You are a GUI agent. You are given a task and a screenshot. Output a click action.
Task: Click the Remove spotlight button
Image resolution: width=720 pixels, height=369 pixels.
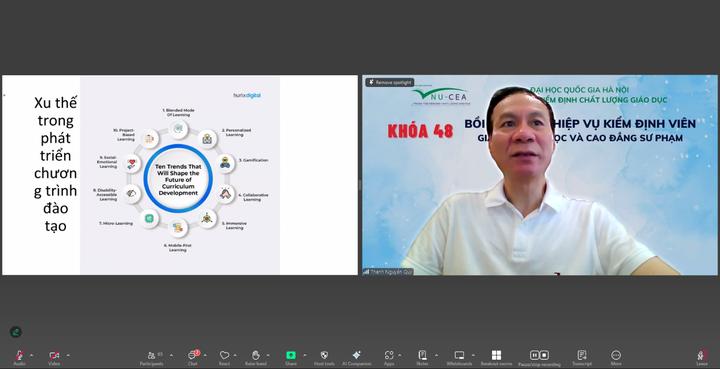coord(390,83)
